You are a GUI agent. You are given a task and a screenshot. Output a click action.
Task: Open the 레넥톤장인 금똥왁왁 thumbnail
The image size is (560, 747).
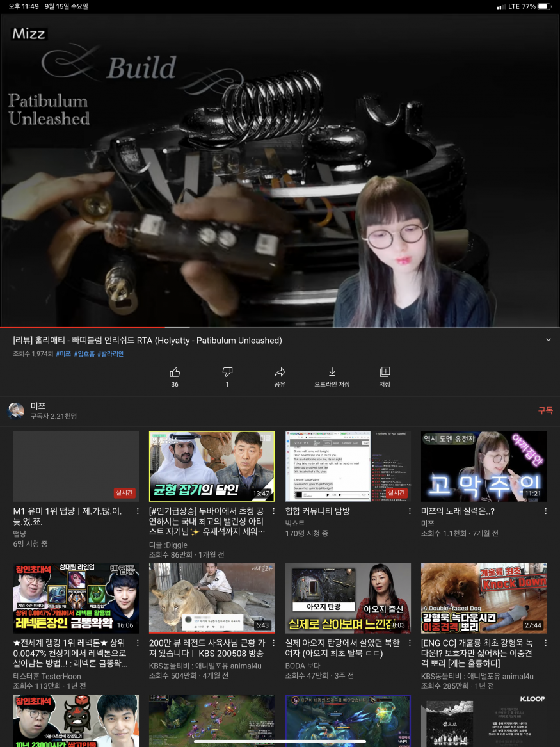click(x=76, y=598)
